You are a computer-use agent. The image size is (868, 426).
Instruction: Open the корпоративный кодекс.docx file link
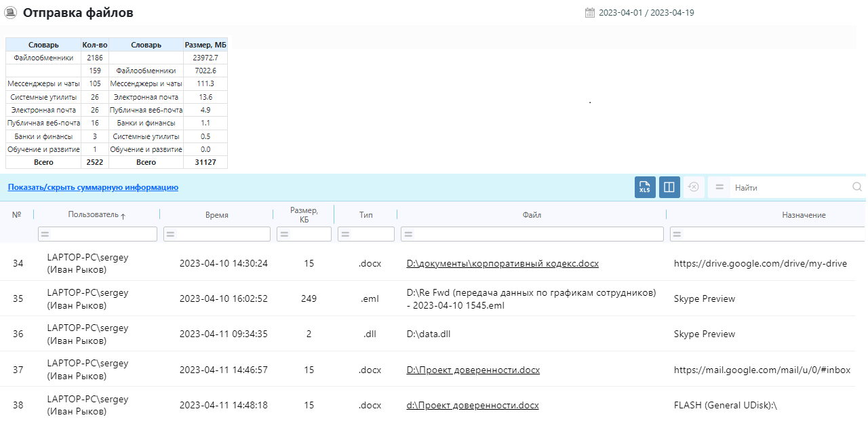502,263
